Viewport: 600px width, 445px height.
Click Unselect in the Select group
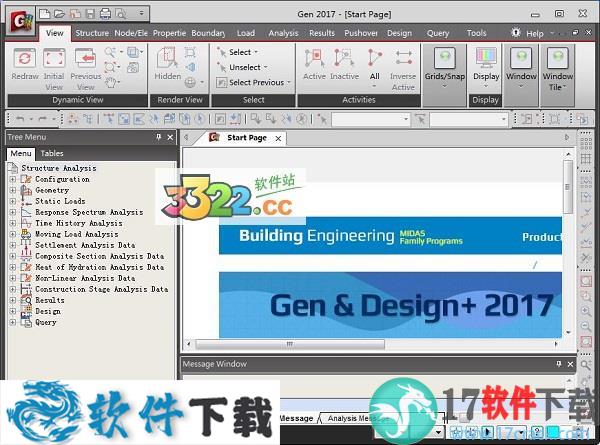[245, 67]
